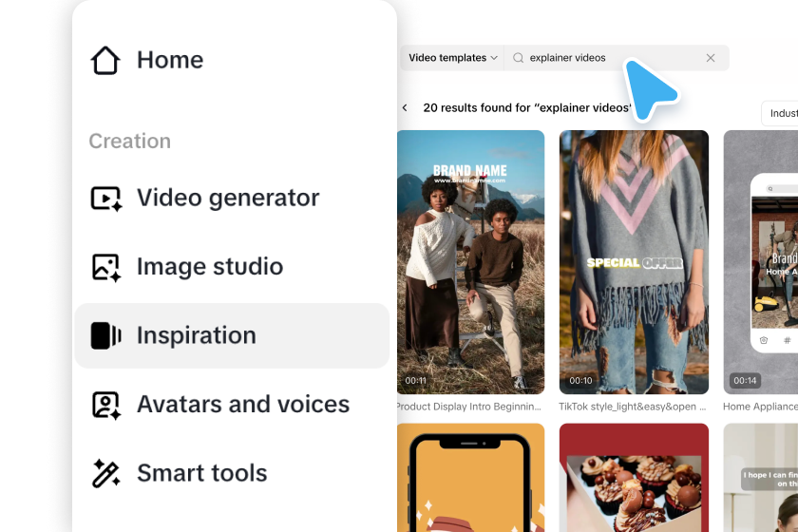Screen dimensions: 798x532
Task: Open the Video templates dropdown
Action: 452,58
